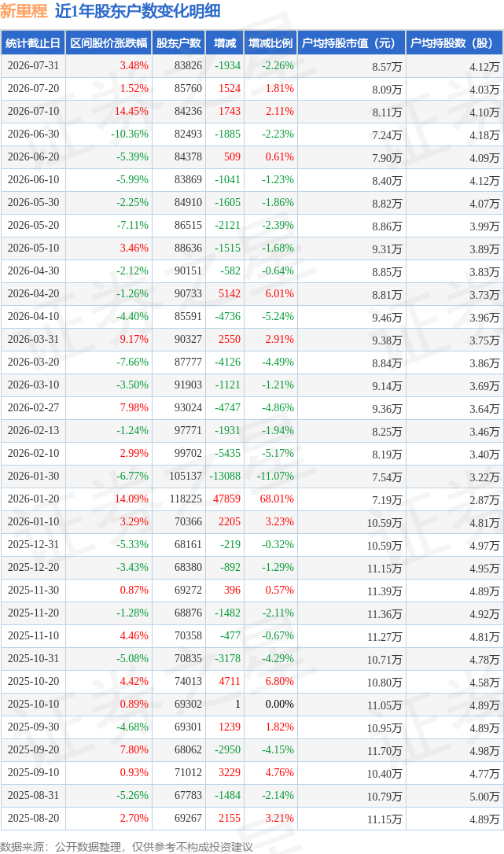504x854 pixels.
Task: Click the 数据来源 disclaimer footer text
Action: click(x=127, y=847)
